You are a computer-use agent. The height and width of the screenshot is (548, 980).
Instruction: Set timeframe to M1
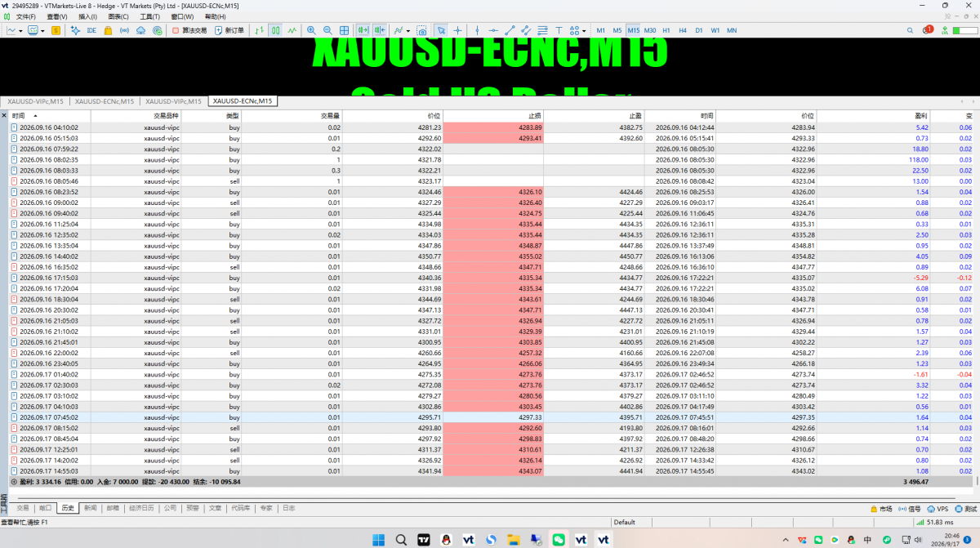coord(601,30)
